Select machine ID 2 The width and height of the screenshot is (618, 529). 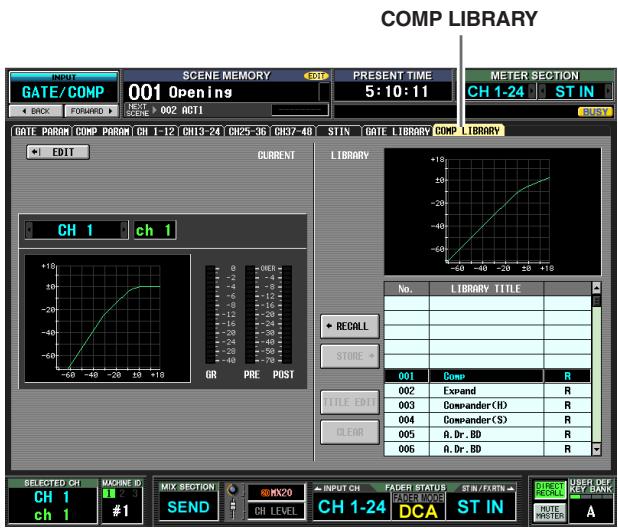coord(122,493)
